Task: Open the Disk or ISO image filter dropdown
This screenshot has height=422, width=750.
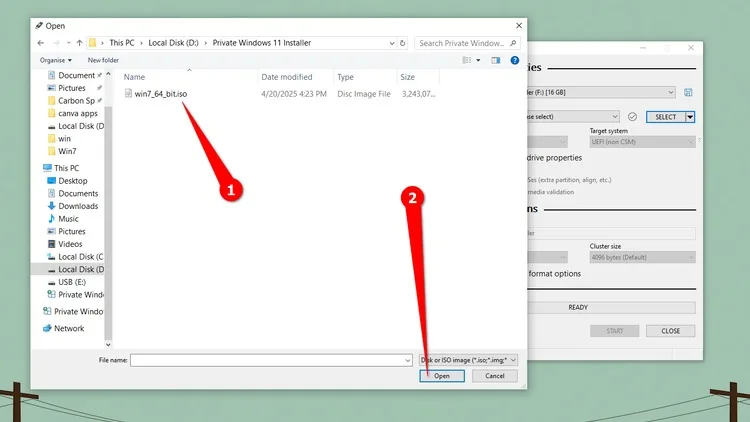Action: coord(468,360)
